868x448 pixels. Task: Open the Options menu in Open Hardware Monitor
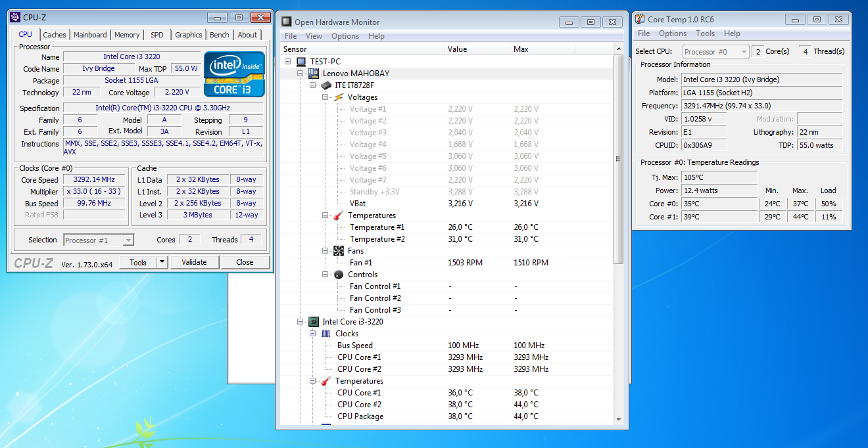(x=345, y=36)
